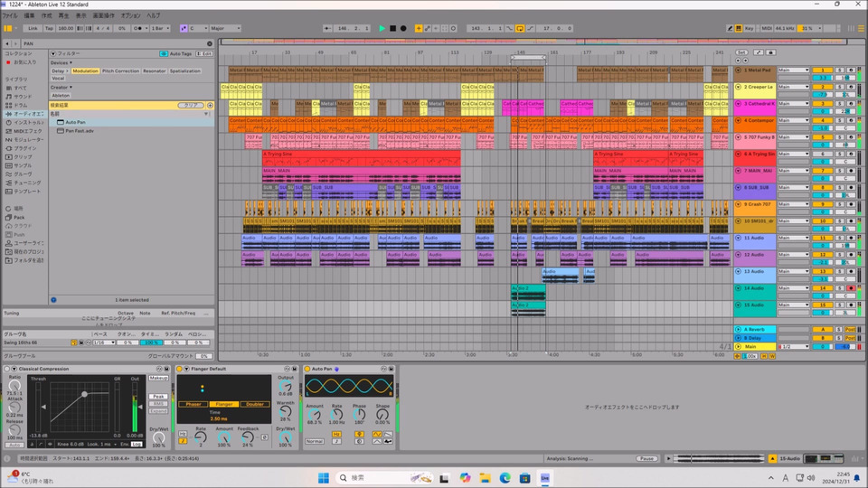Click the Windows taskbar search box
The height and width of the screenshot is (488, 868).
(x=366, y=476)
